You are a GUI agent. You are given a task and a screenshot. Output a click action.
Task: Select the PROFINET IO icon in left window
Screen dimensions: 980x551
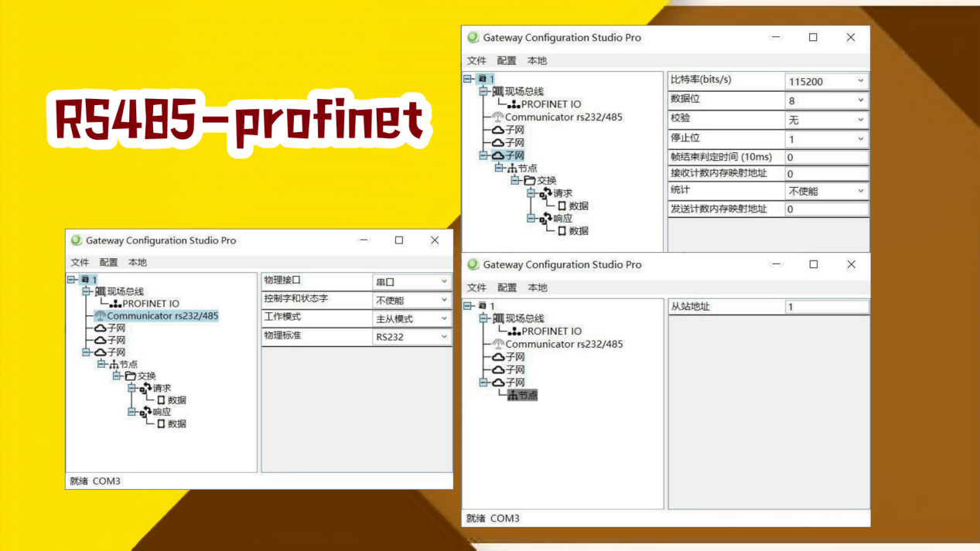[x=115, y=304]
